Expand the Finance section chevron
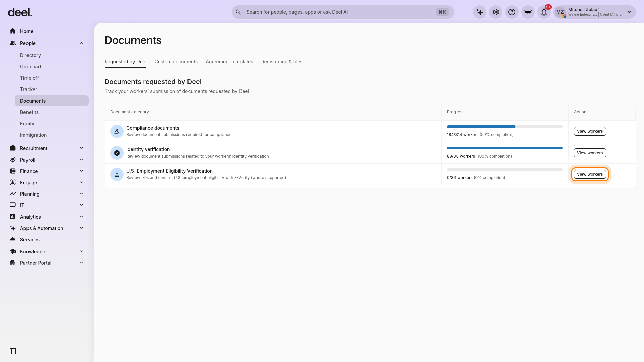 pos(82,171)
